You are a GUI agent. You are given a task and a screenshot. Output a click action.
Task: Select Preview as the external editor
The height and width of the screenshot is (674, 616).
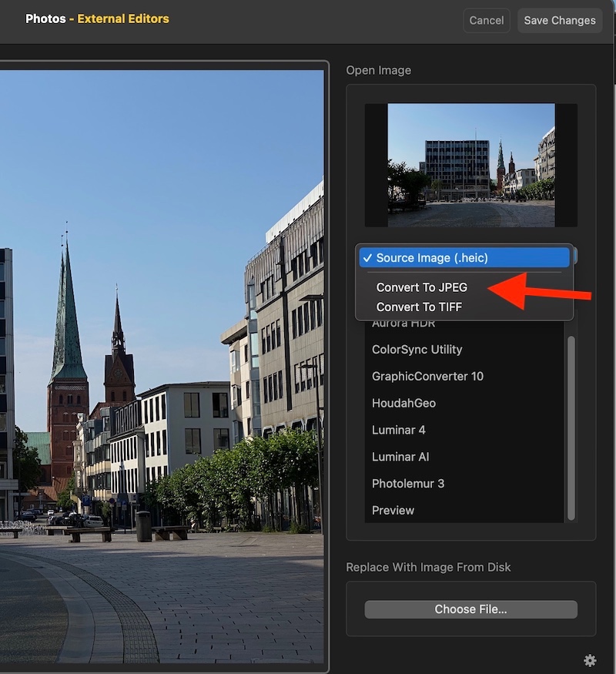pyautogui.click(x=393, y=511)
